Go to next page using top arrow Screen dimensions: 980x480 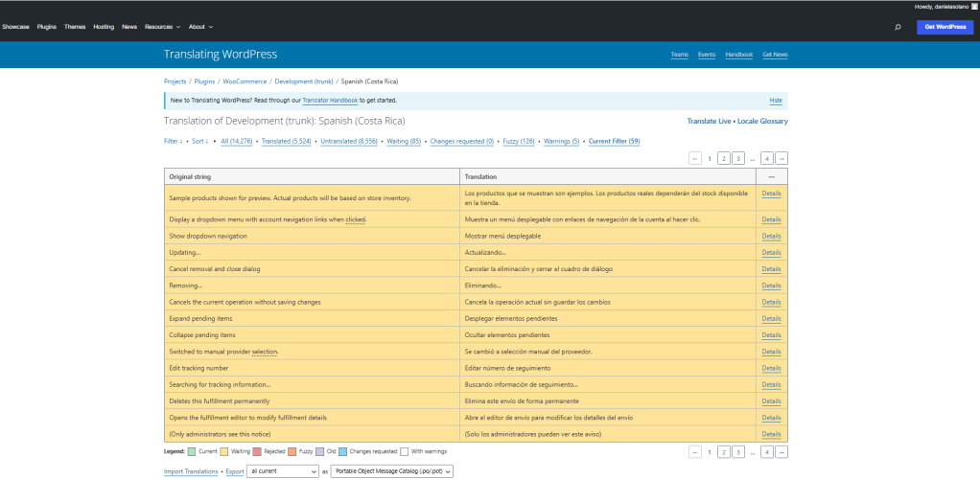pyautogui.click(x=782, y=158)
